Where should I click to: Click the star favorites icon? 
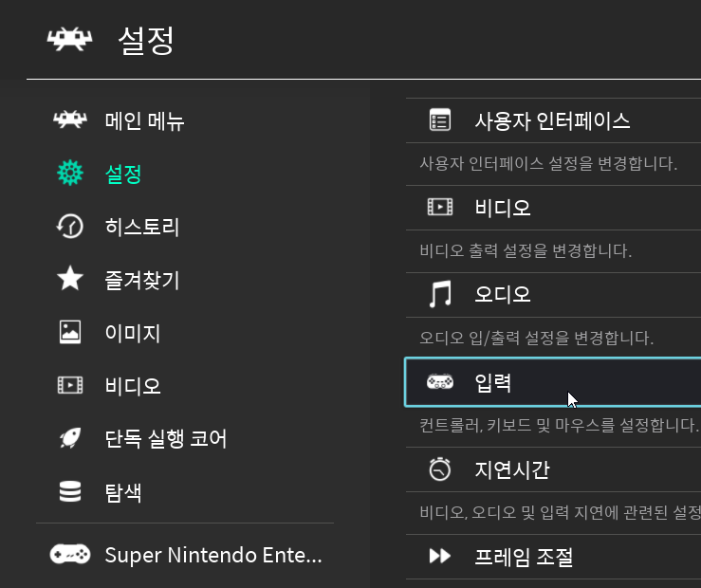[x=70, y=278]
